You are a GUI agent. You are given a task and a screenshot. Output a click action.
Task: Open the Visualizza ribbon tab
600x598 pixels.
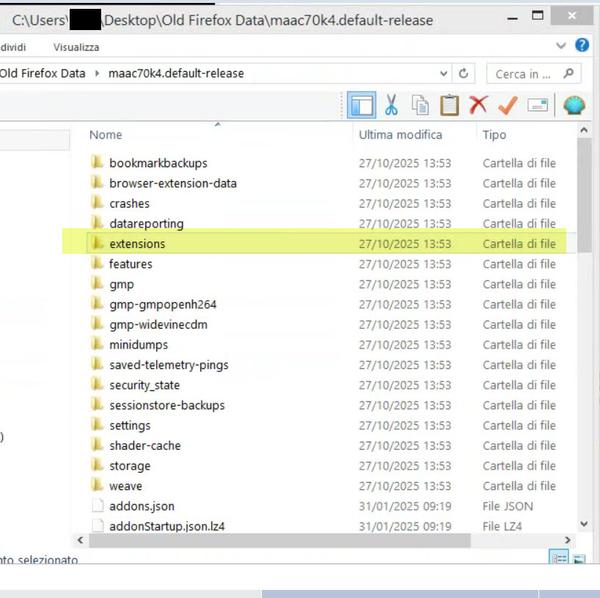pyautogui.click(x=76, y=47)
